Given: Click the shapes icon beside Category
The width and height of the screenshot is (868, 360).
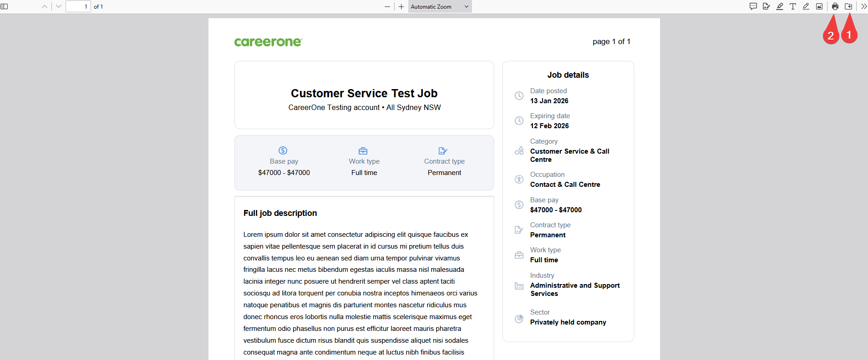Looking at the screenshot, I should (x=519, y=150).
